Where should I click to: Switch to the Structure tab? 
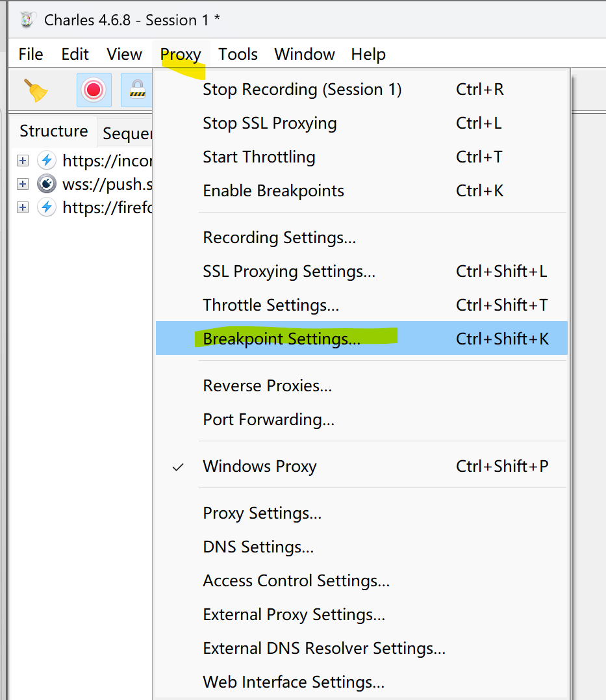pyautogui.click(x=53, y=131)
